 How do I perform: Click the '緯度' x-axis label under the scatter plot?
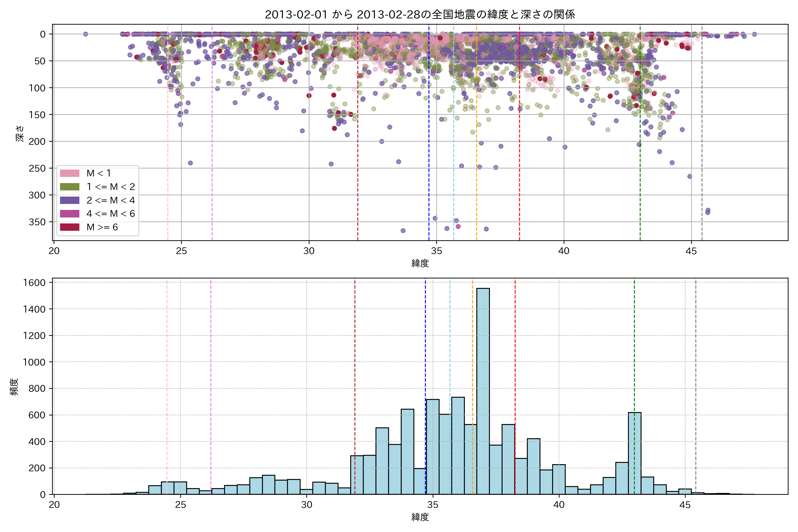pos(420,263)
